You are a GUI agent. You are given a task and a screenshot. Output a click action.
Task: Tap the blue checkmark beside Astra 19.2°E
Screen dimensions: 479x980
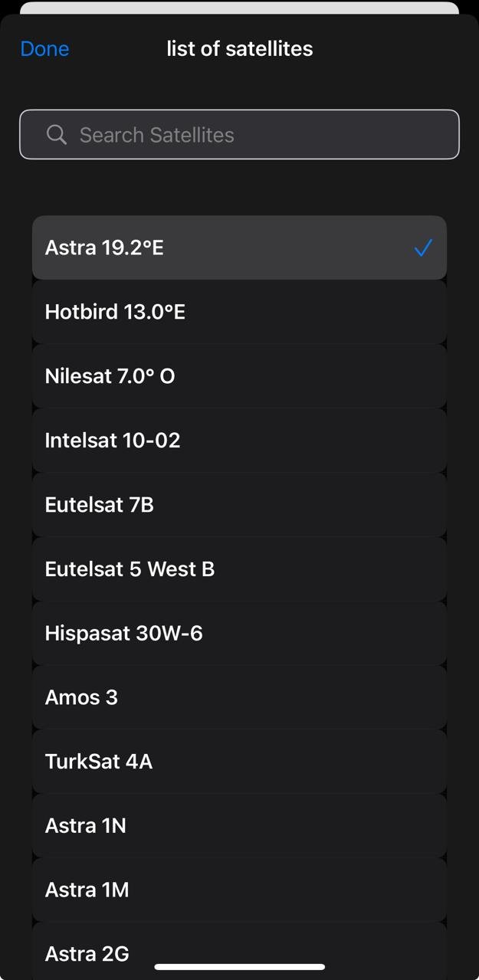coord(422,247)
